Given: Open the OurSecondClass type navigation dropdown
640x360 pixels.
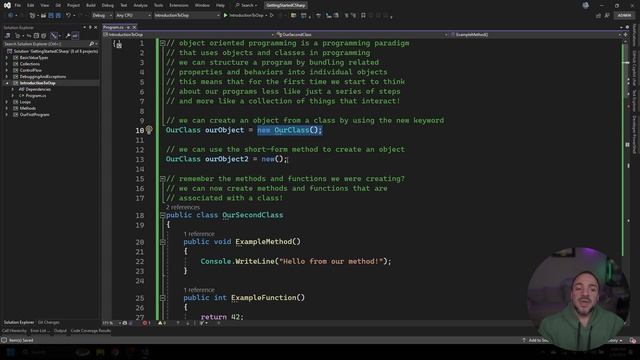Looking at the screenshot, I should (x=362, y=35).
